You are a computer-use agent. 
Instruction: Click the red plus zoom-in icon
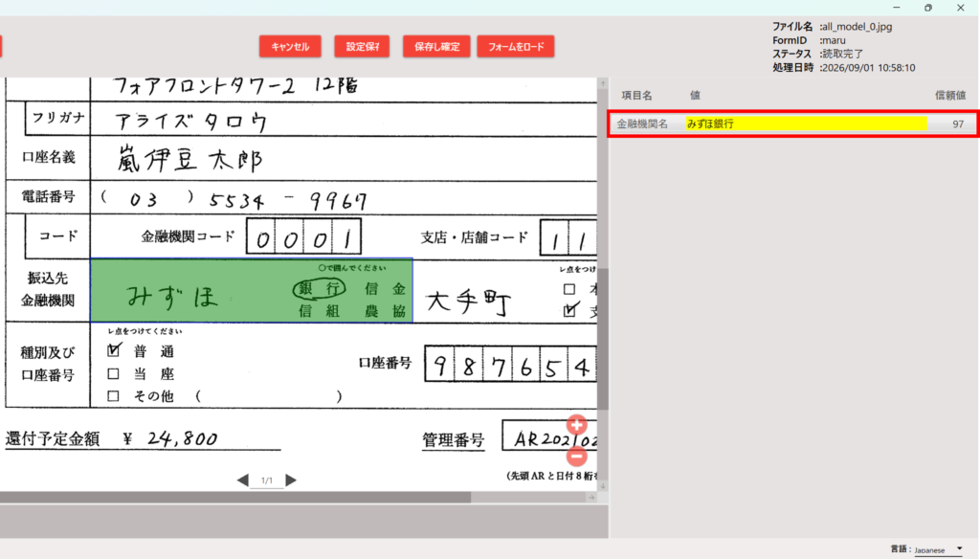[x=576, y=425]
